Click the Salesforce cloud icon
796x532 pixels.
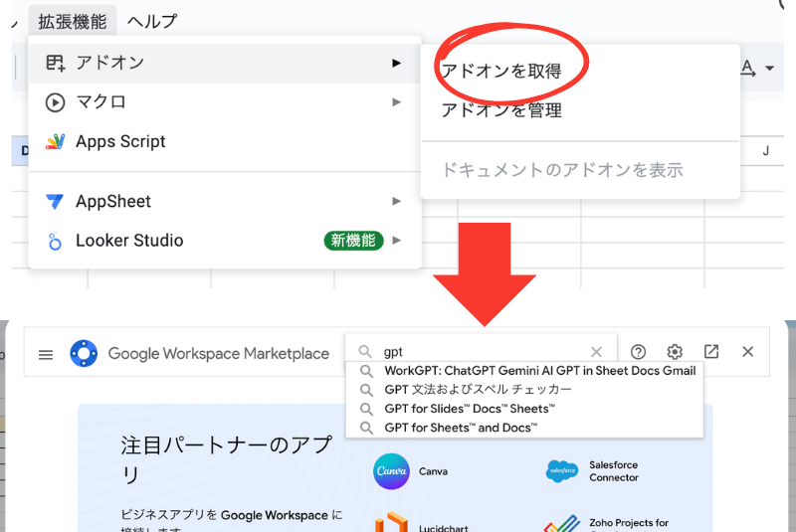(x=562, y=471)
